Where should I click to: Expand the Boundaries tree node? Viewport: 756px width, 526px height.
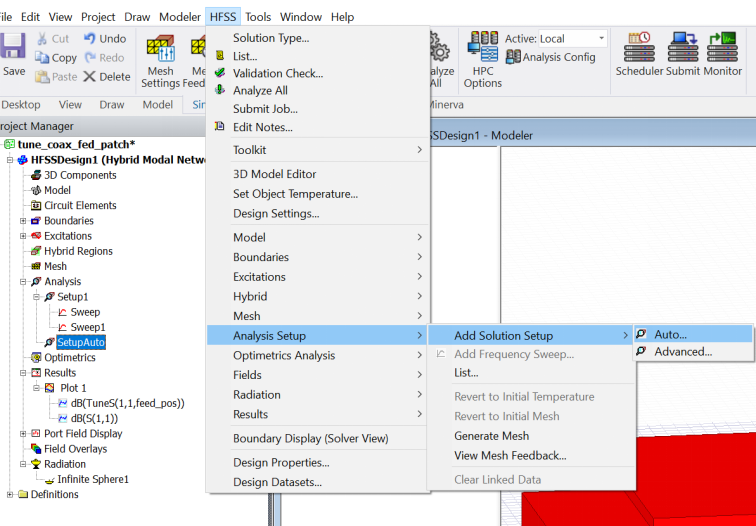(23, 221)
